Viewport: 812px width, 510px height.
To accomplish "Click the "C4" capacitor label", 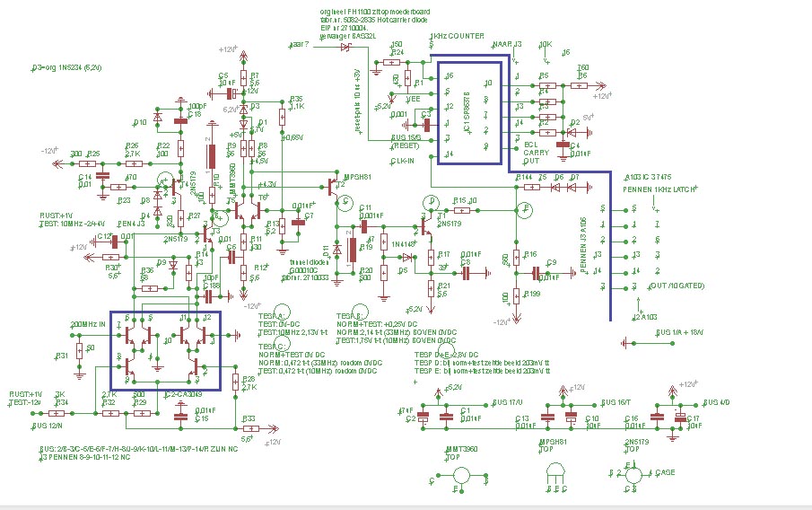I will (575, 145).
